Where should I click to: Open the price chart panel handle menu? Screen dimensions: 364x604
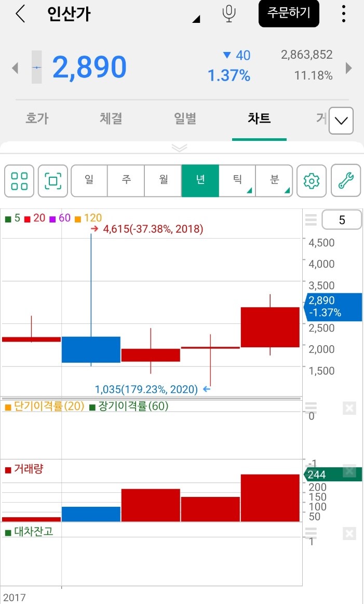pos(311,219)
